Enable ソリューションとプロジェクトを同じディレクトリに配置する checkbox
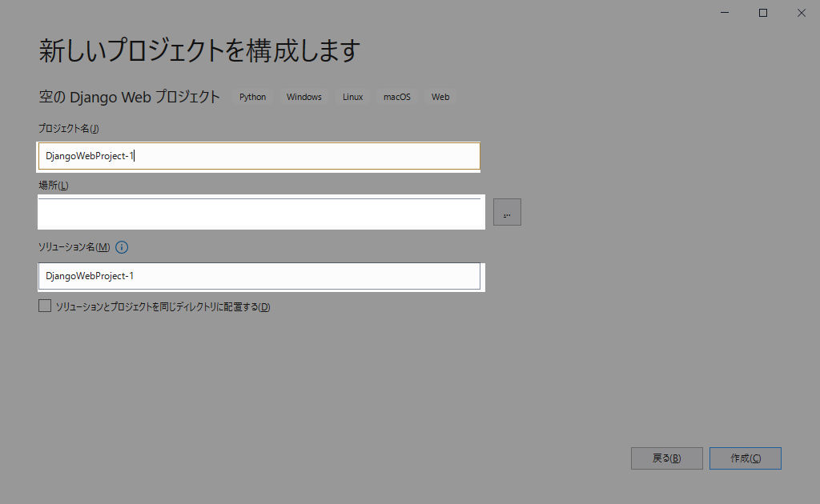This screenshot has width=820, height=504. pos(45,306)
